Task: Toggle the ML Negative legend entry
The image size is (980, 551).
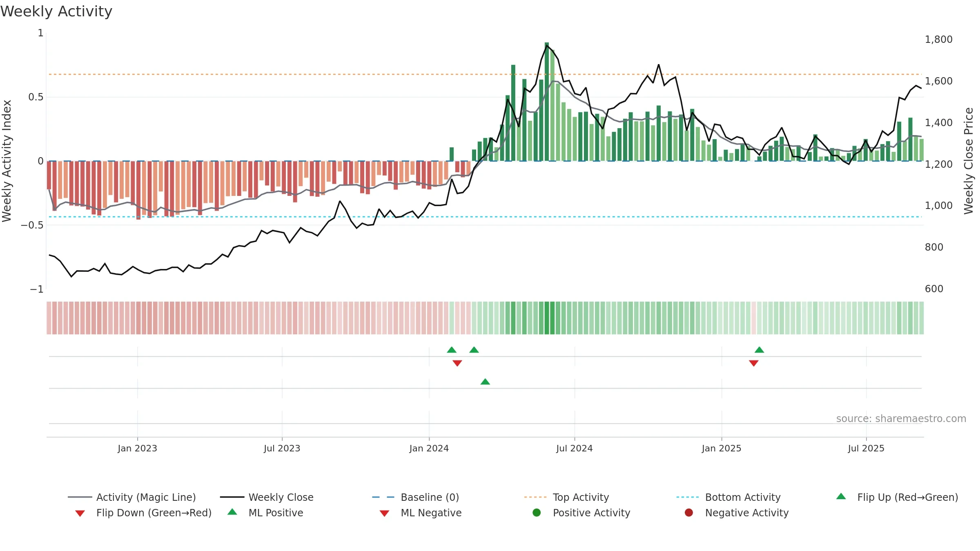Action: point(421,513)
